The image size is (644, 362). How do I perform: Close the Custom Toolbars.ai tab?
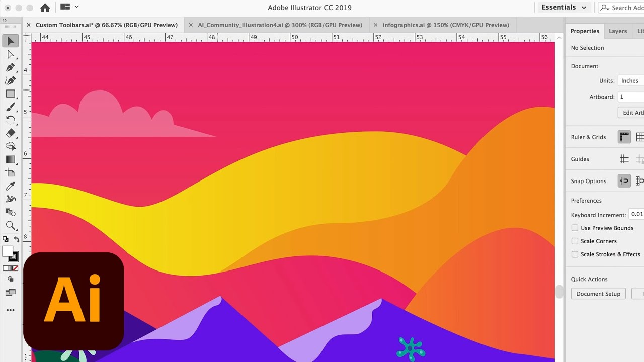point(29,25)
